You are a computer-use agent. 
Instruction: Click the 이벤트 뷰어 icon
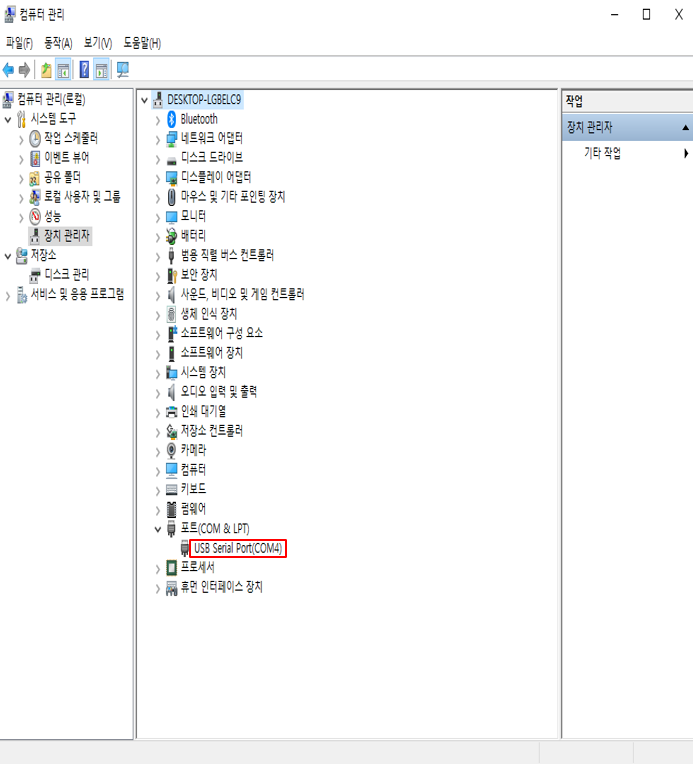[35, 158]
